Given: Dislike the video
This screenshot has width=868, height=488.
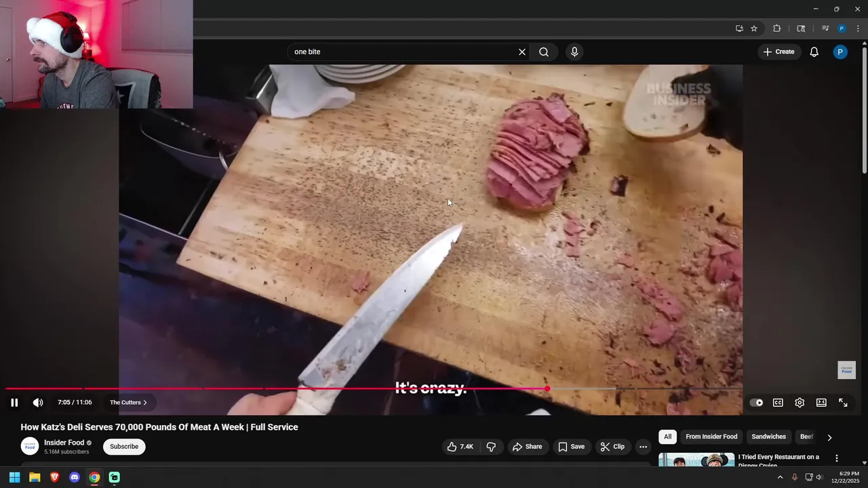Looking at the screenshot, I should pos(491,447).
